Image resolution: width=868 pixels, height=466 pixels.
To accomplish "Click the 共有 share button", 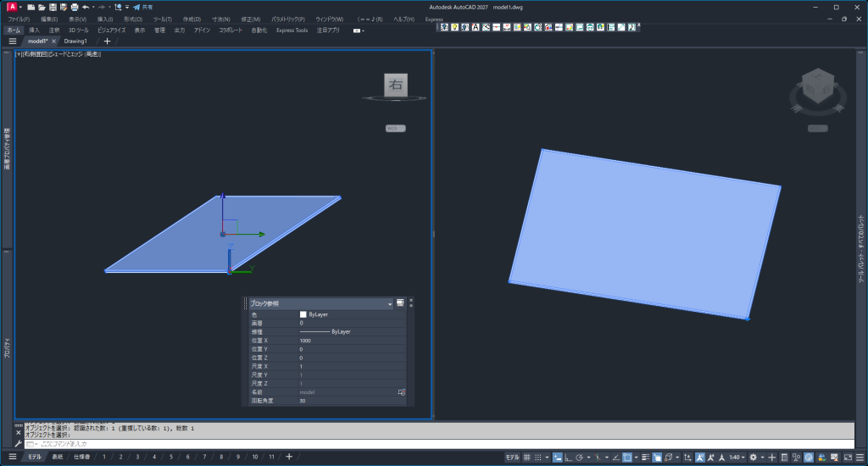I will (x=142, y=7).
